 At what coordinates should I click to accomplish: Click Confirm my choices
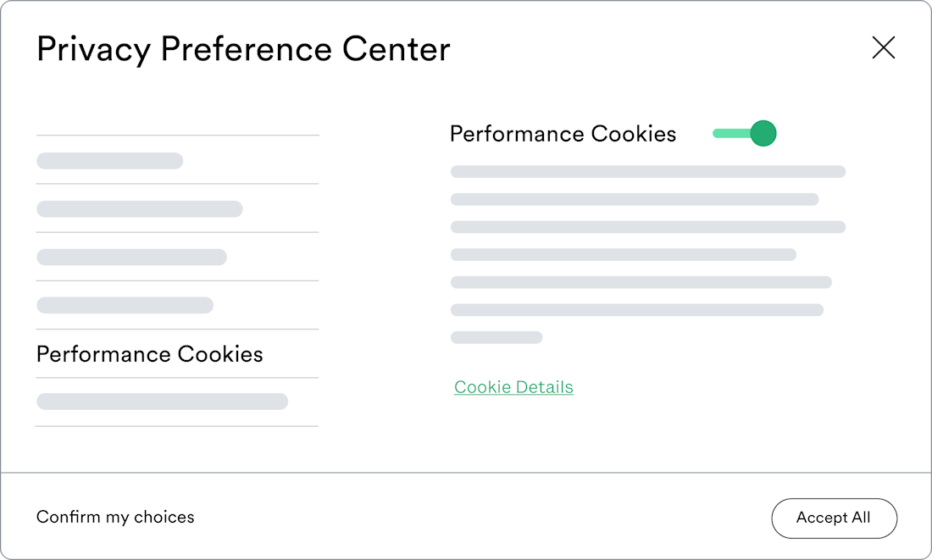[x=115, y=517]
